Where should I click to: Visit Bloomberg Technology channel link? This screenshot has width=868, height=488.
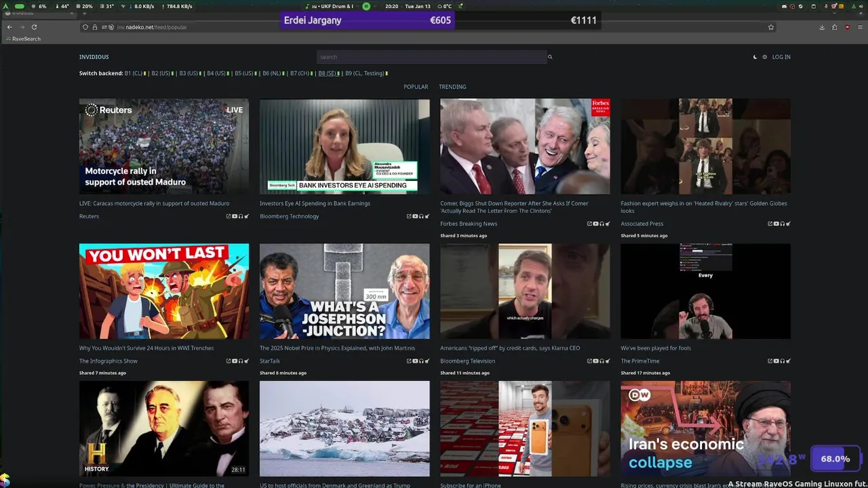point(289,216)
